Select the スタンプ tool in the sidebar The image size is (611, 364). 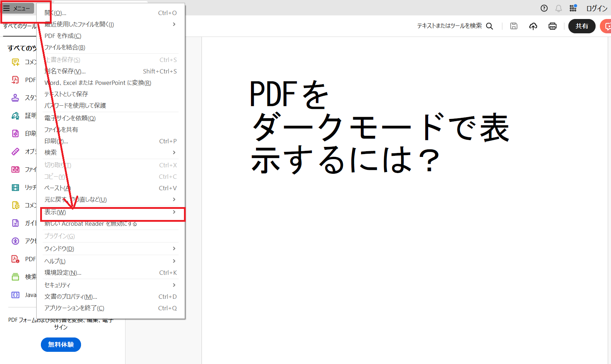[x=15, y=97]
